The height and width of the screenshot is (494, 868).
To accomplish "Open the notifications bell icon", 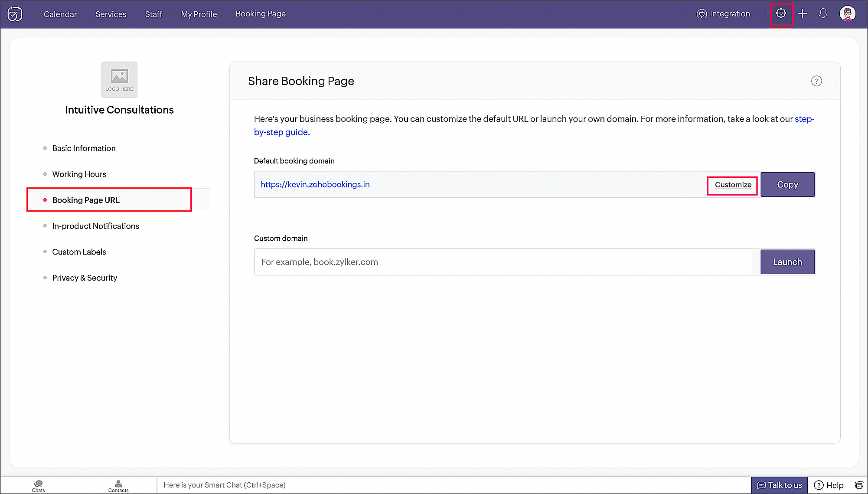I will pos(823,13).
